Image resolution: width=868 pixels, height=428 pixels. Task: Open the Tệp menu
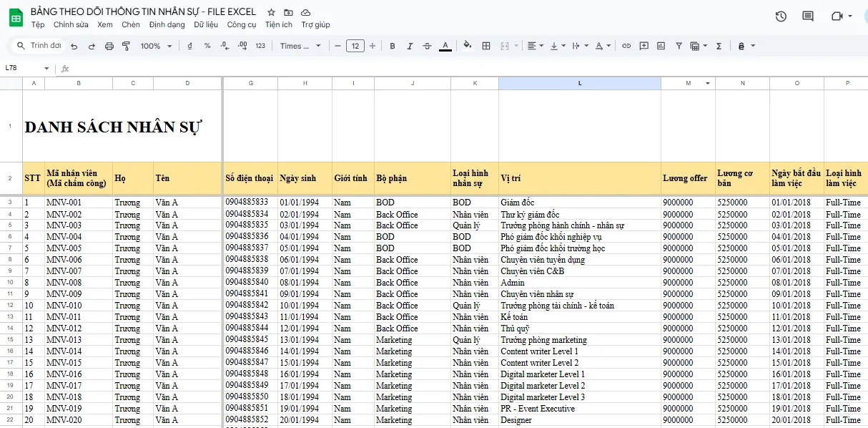tap(38, 24)
